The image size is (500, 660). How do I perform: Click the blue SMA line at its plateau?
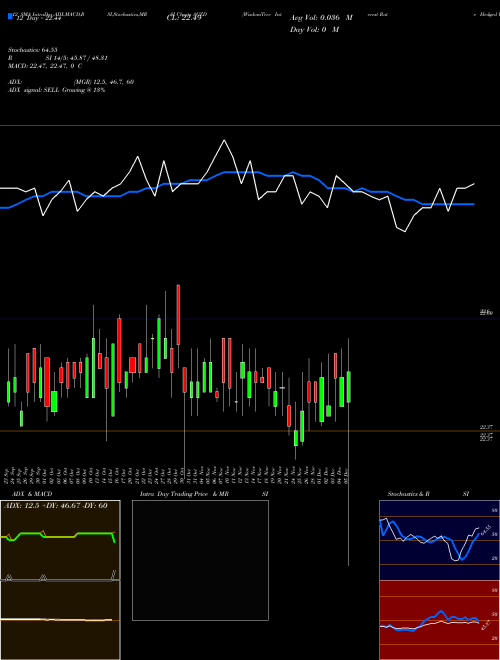point(240,172)
